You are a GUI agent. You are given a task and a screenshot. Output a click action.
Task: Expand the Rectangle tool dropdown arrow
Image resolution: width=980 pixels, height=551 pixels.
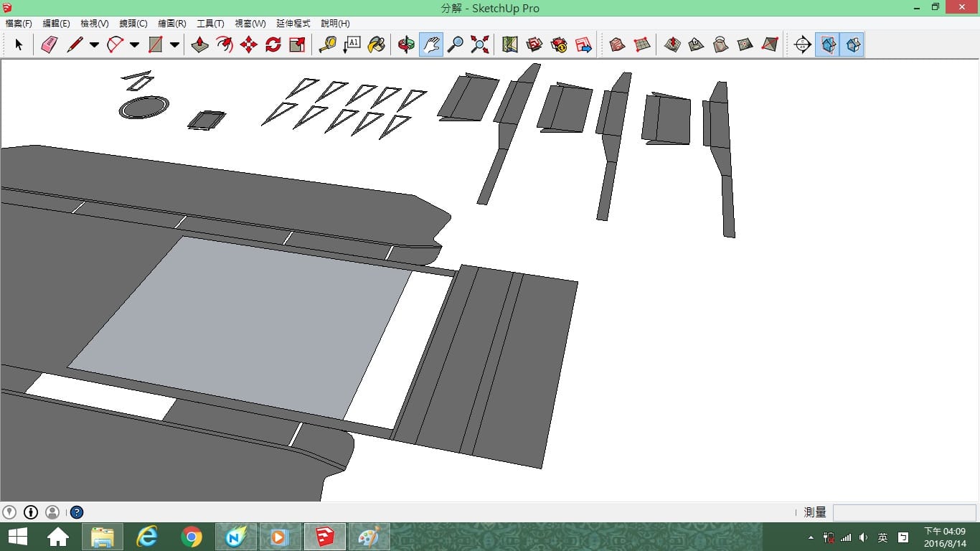[174, 44]
